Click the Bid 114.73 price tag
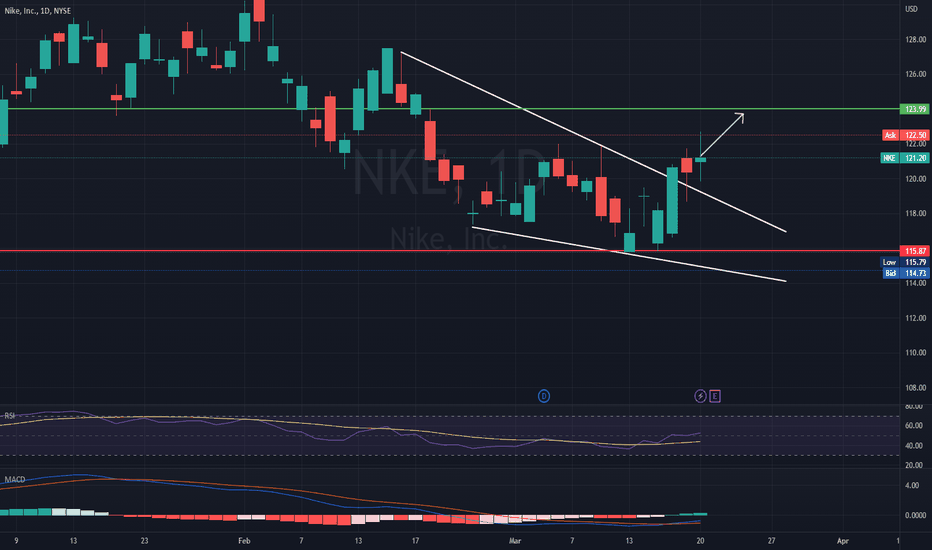 [x=905, y=273]
